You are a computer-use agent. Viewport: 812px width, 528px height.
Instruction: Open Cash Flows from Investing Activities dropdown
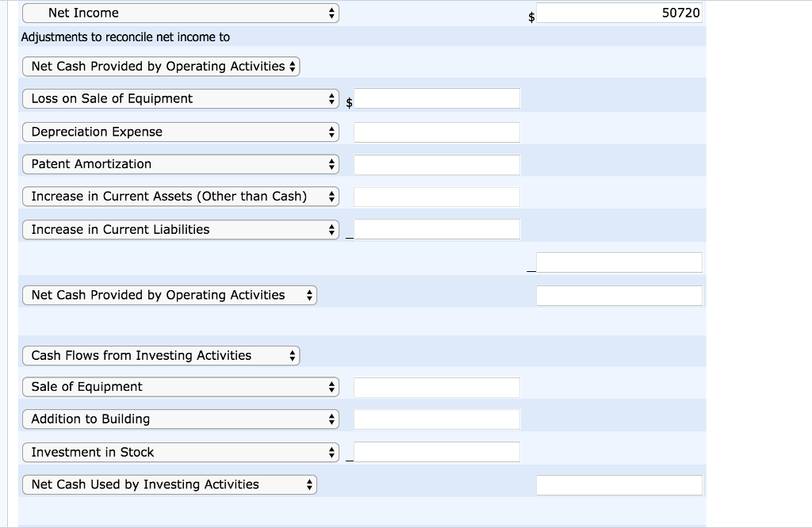tap(161, 356)
